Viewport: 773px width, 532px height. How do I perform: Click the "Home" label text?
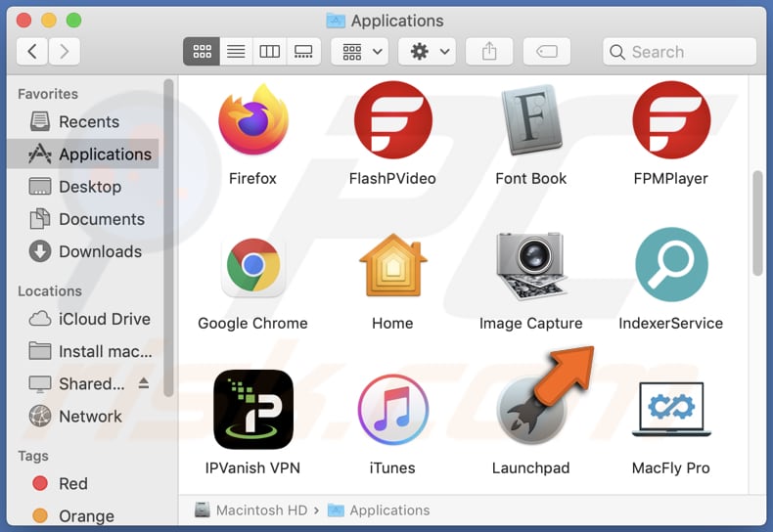pyautogui.click(x=392, y=323)
